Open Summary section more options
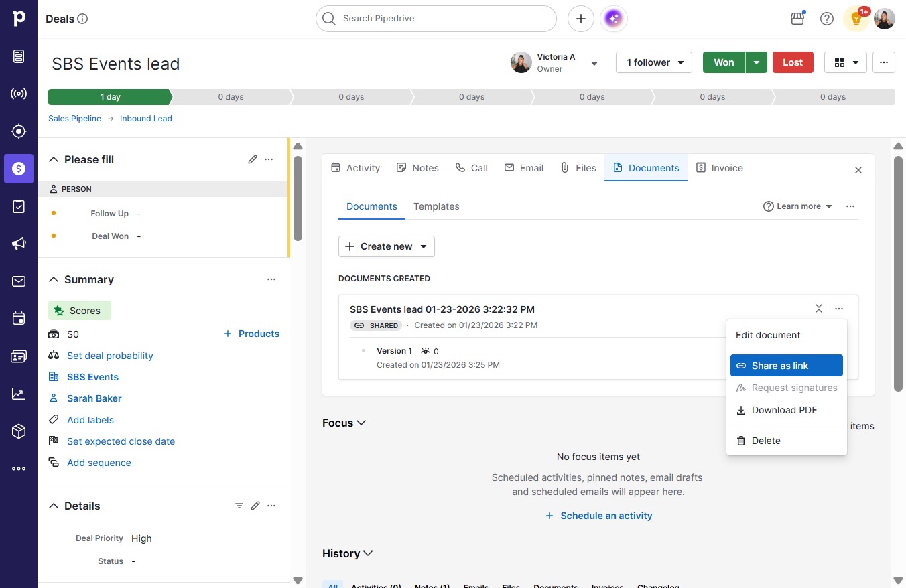Screen dimensions: 906x588 click(x=271, y=279)
